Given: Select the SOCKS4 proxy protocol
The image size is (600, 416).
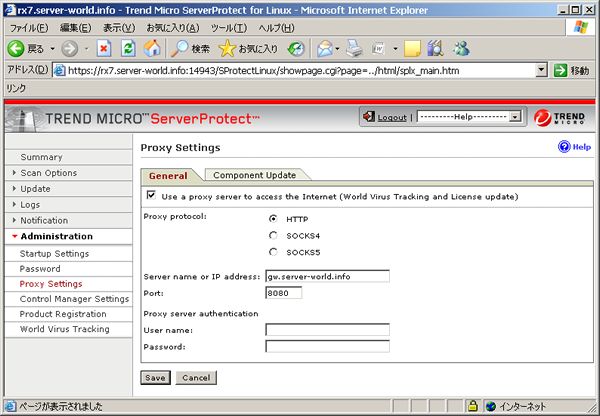Looking at the screenshot, I should click(273, 235).
